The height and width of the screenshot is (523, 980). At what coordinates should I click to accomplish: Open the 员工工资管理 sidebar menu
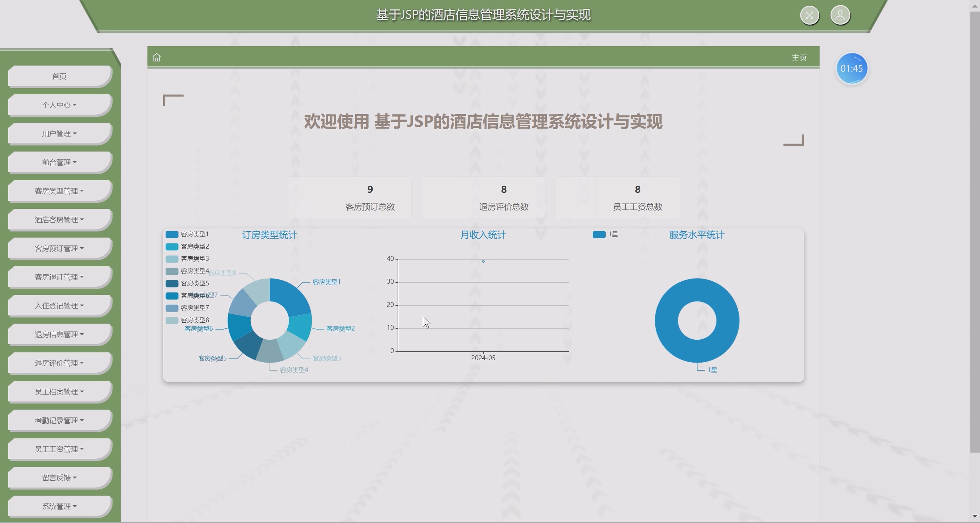click(x=59, y=449)
